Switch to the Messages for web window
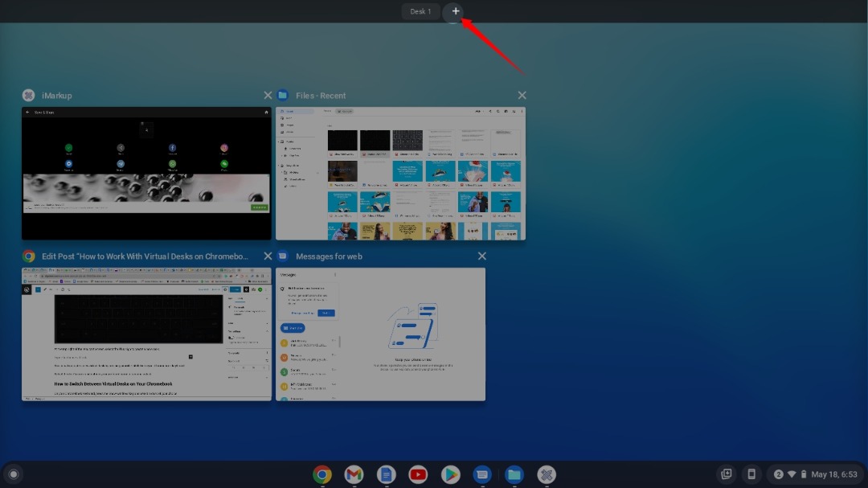The image size is (868, 488). [x=379, y=334]
